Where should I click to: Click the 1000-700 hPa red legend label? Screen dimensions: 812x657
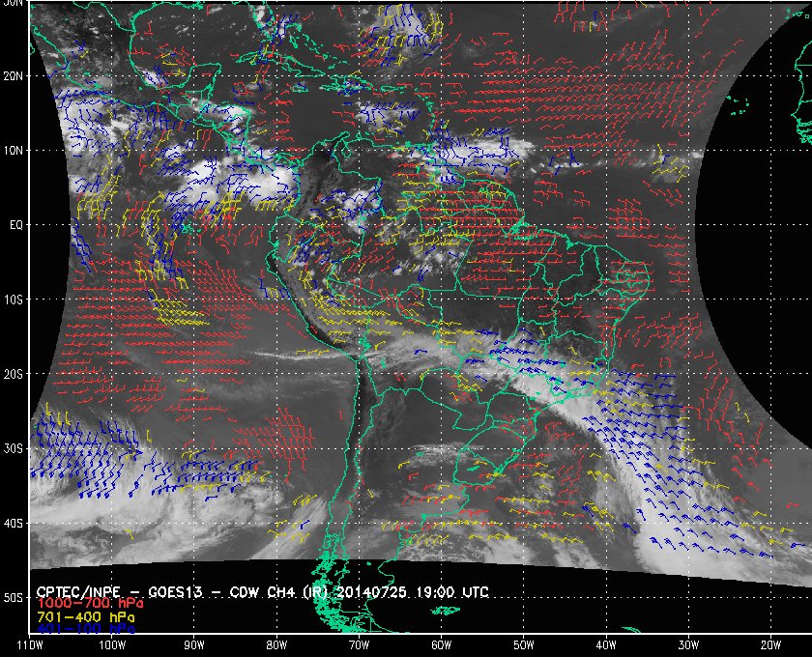(x=90, y=604)
